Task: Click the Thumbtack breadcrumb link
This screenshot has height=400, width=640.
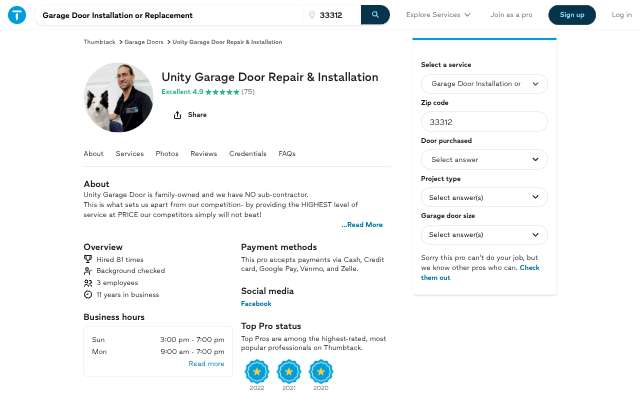Action: point(99,42)
